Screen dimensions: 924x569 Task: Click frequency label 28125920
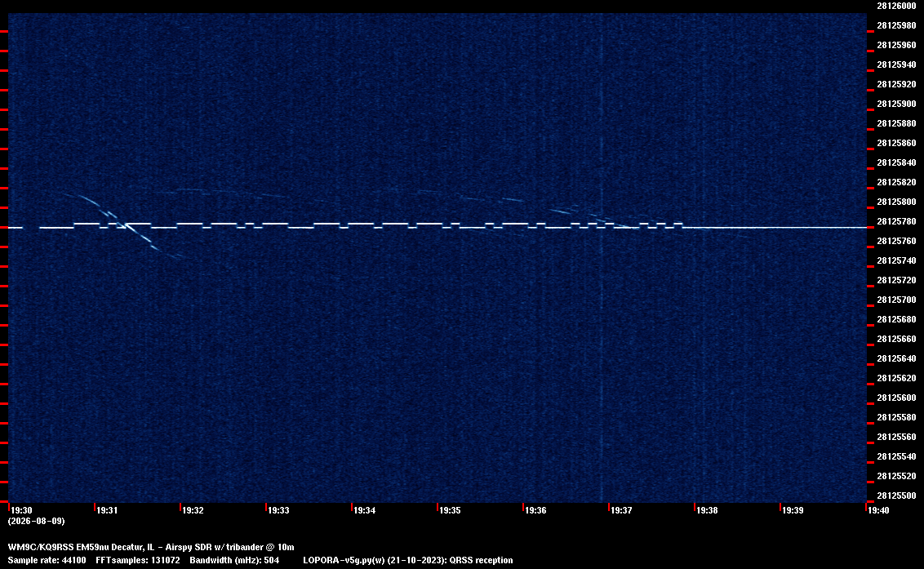click(896, 84)
